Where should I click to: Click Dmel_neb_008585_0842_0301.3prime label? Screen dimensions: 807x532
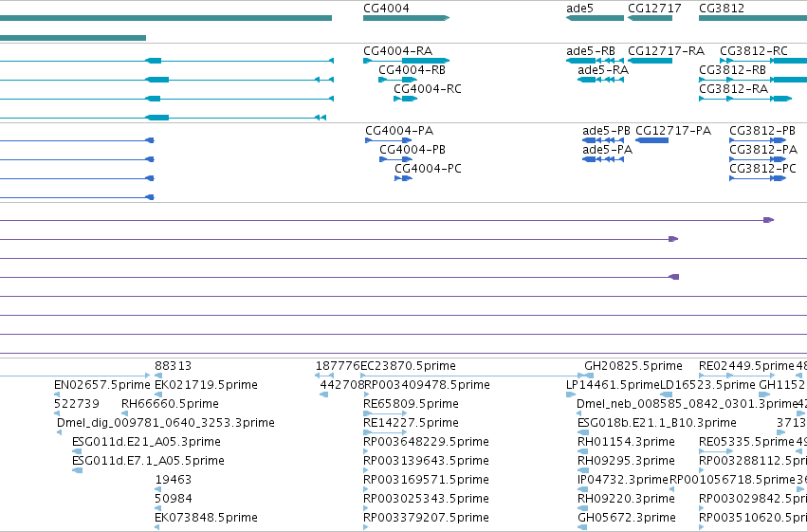[x=688, y=404]
